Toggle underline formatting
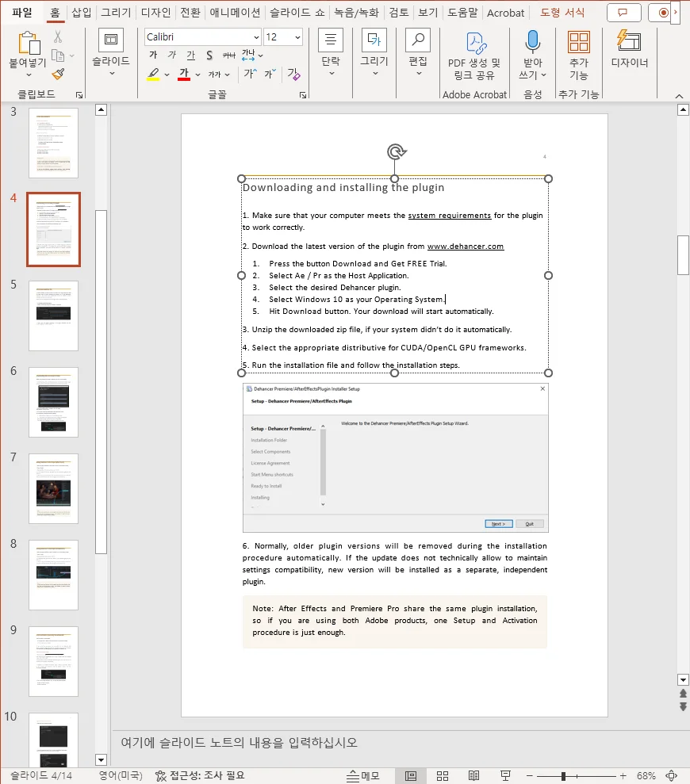Screen dimensions: 690x784 [190, 55]
